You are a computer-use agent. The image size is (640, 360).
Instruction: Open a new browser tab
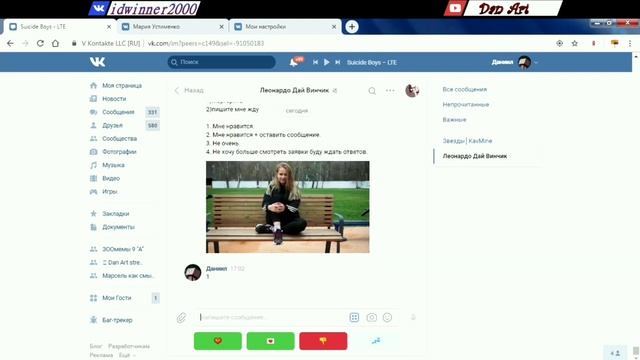[351, 27]
